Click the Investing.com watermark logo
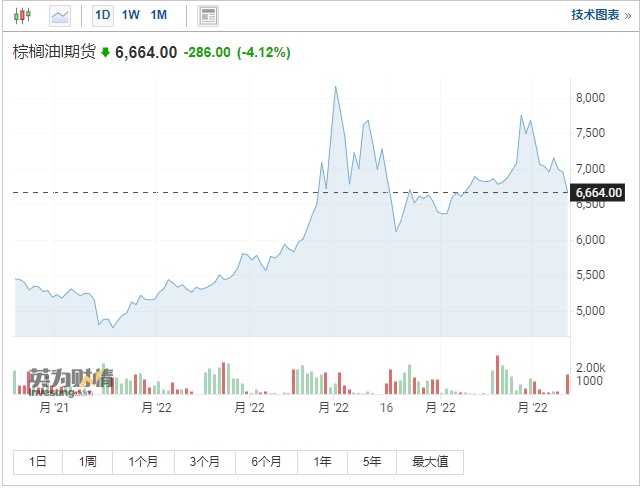Image resolution: width=643 pixels, height=488 pixels. coord(70,379)
